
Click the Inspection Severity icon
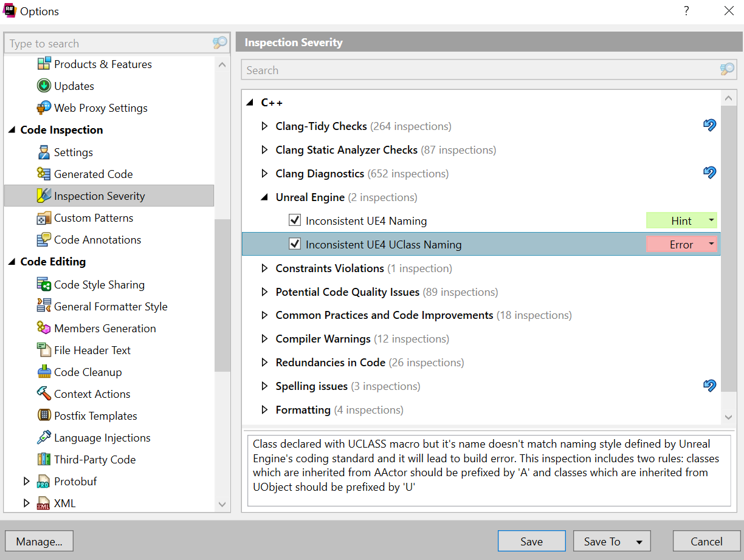coord(44,196)
